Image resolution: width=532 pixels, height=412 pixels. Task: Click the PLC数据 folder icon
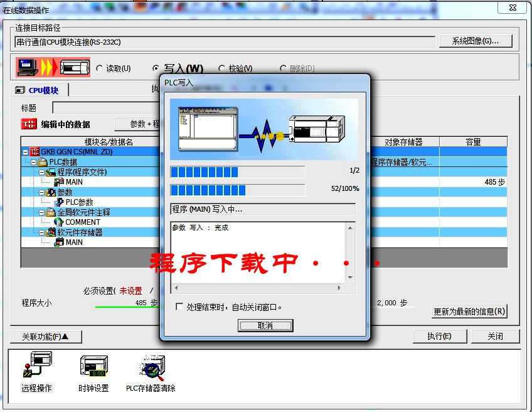[43, 161]
